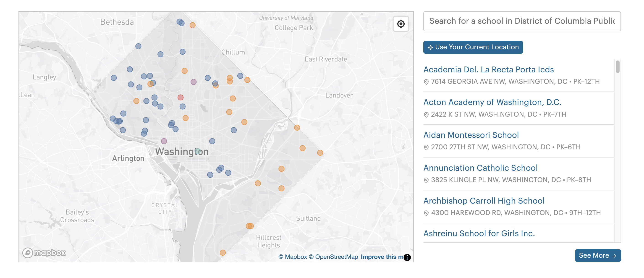Open Archbishop Carroll High School link
644x278 pixels.
[484, 201]
